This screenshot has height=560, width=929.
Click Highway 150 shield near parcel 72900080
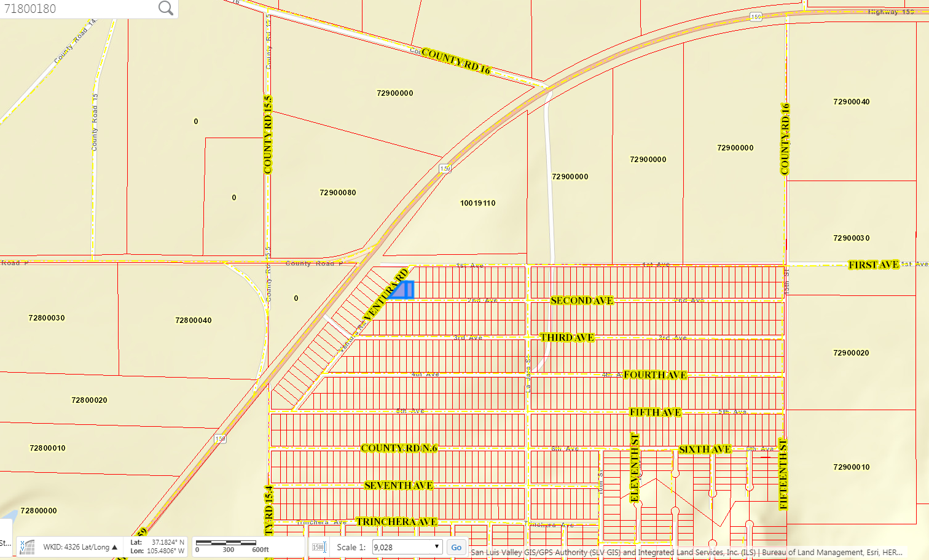pyautogui.click(x=445, y=168)
